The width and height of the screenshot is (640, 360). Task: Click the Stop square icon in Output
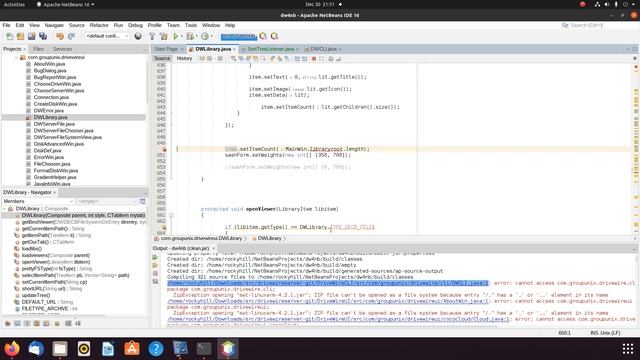[155, 274]
